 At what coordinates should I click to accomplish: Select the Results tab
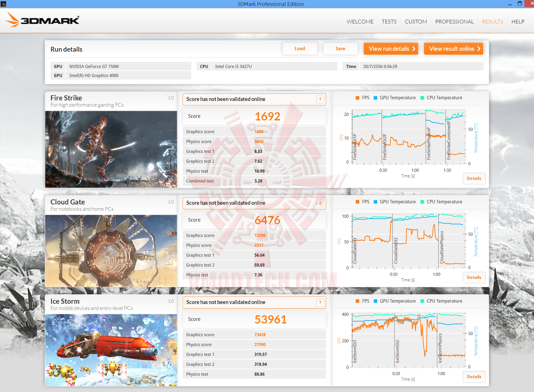[493, 21]
